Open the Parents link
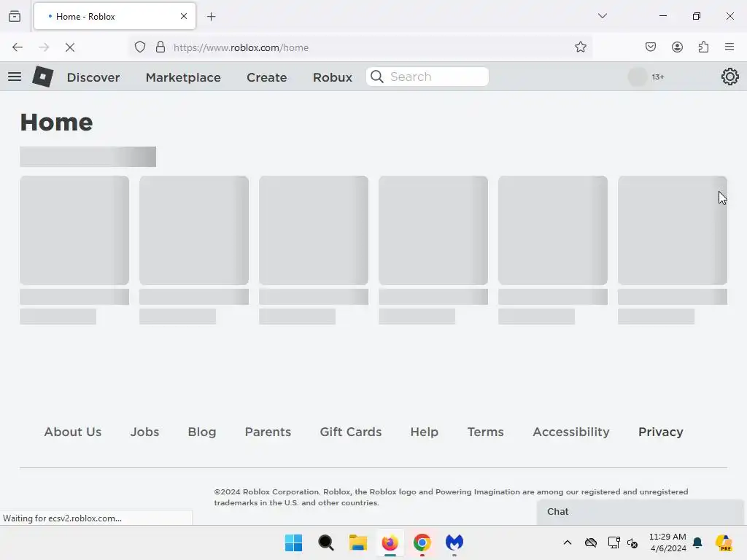747x560 pixels. (x=268, y=432)
